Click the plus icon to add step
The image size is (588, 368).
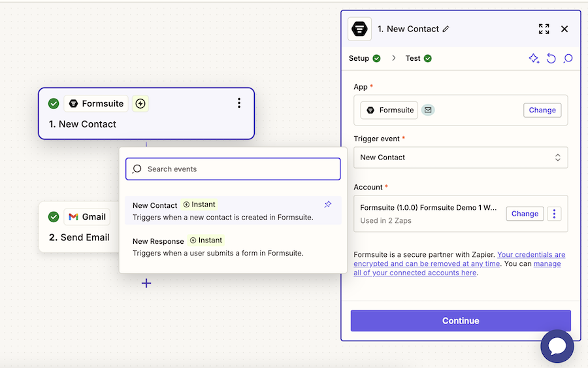[146, 283]
